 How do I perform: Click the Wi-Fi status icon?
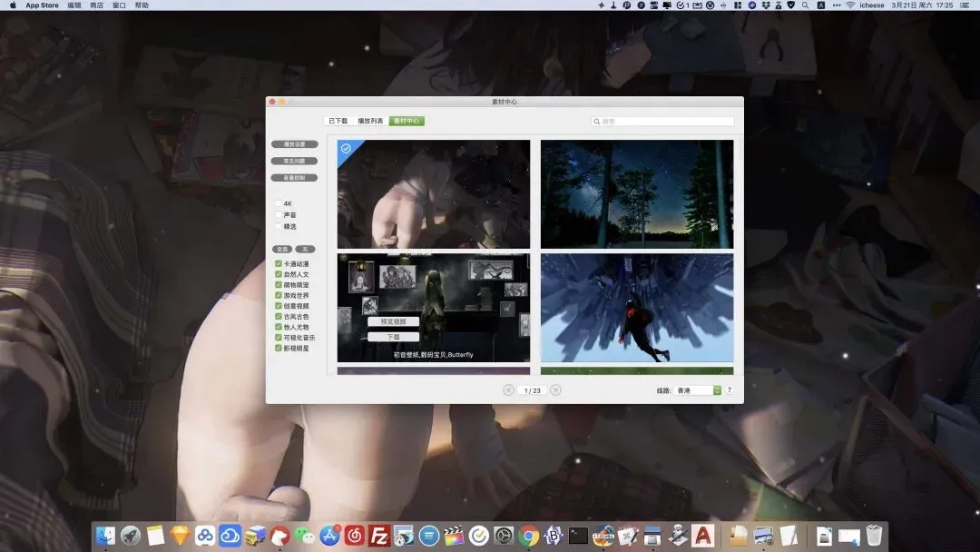click(x=850, y=5)
